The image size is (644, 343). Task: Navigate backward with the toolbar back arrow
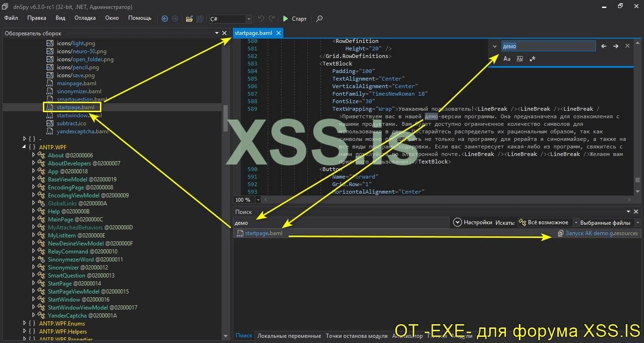pos(165,19)
